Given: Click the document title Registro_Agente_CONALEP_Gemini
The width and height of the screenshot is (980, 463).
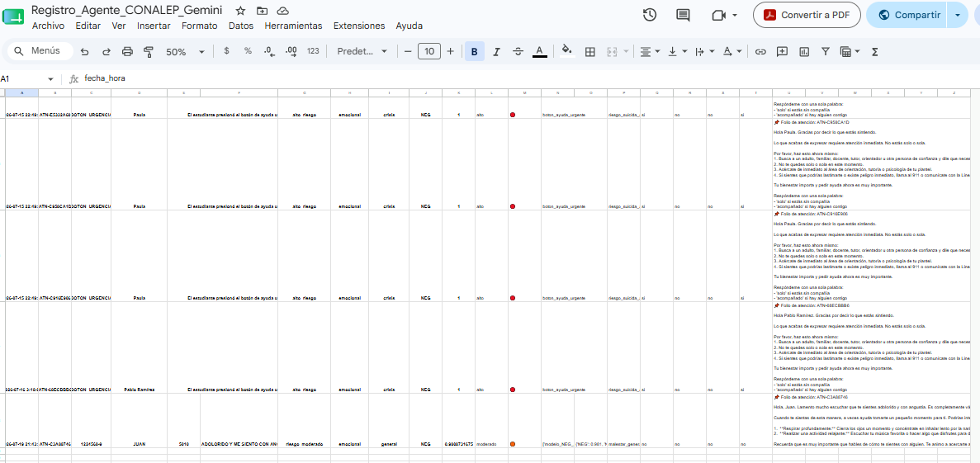Looking at the screenshot, I should tap(126, 10).
